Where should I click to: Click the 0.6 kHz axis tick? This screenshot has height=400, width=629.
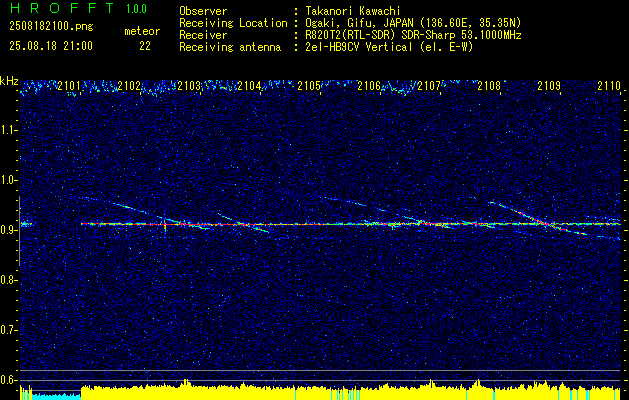[x=8, y=380]
